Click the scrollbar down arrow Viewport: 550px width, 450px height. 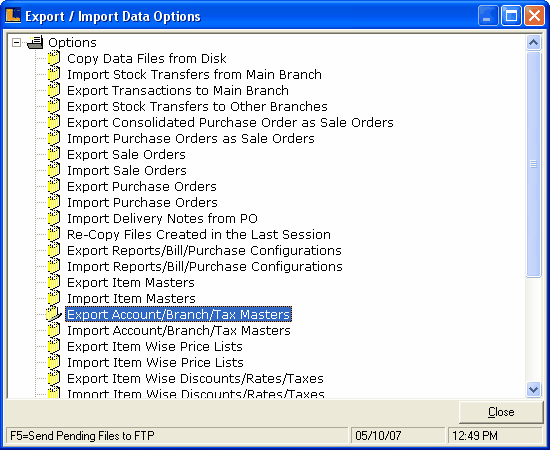pyautogui.click(x=534, y=389)
